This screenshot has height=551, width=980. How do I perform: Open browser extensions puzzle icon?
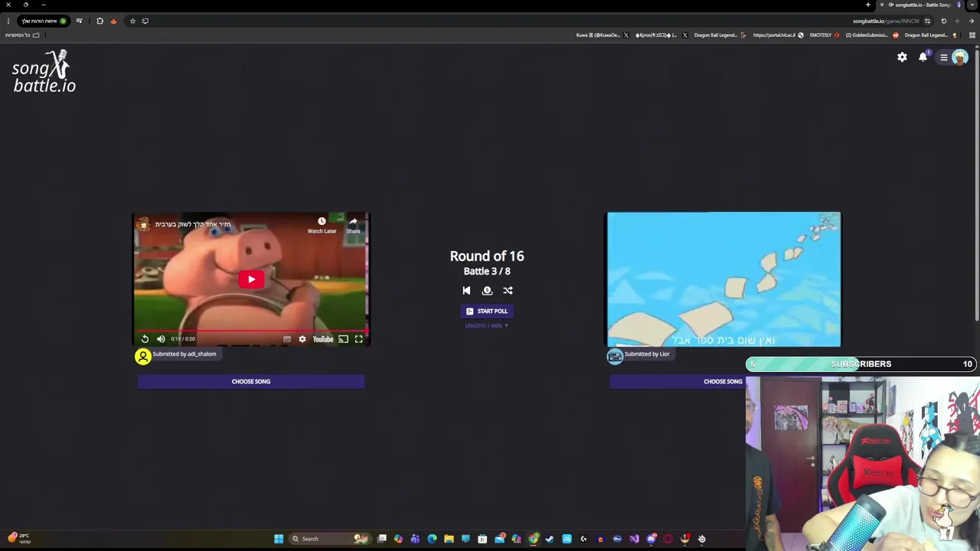point(100,21)
